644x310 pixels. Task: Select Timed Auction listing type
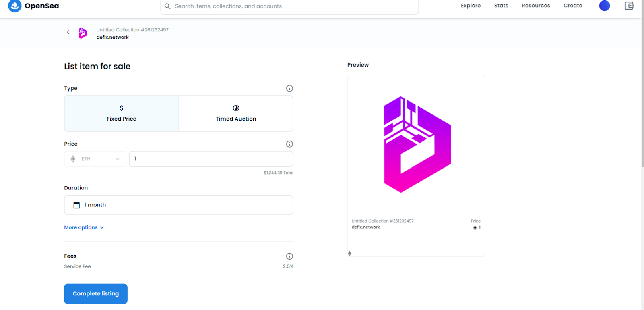tap(236, 114)
